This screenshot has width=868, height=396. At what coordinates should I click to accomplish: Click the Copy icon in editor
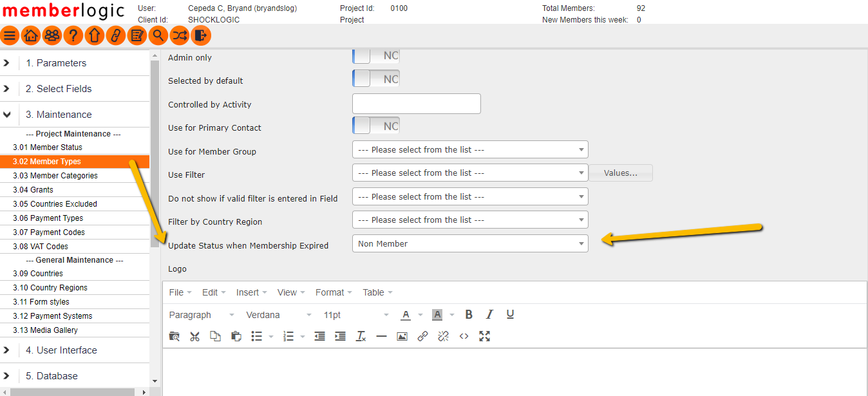[215, 336]
